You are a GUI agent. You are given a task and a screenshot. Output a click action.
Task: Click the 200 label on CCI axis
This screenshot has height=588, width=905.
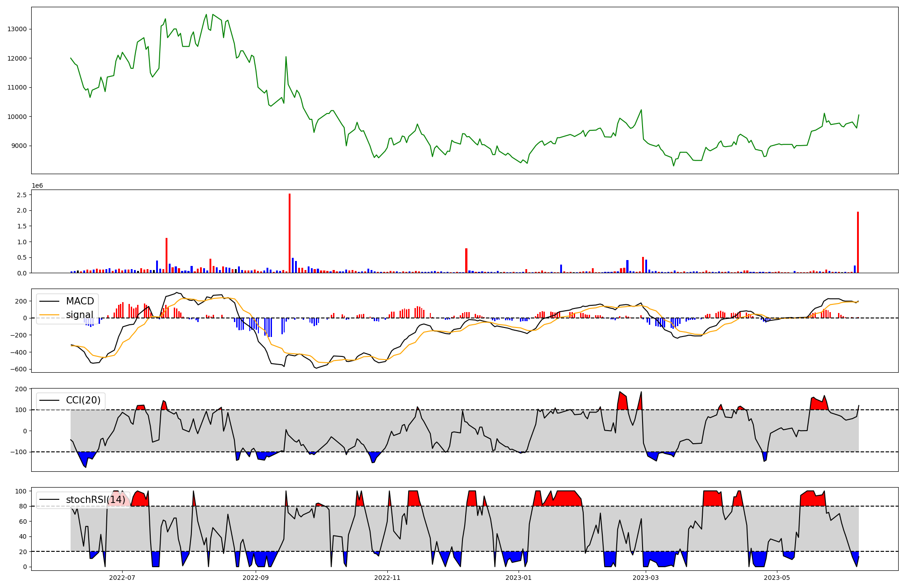tap(21, 389)
